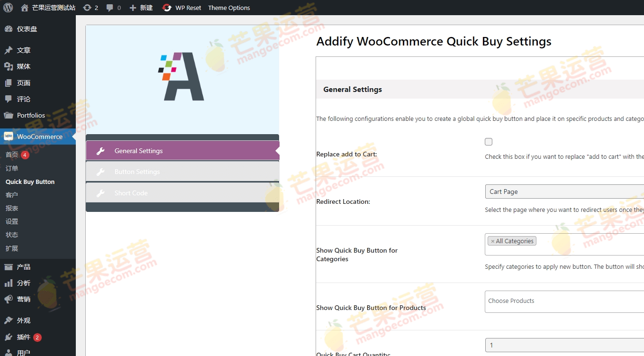Open the WooCommerce sidebar icon
Viewport: 644px width, 356px height.
(9, 136)
